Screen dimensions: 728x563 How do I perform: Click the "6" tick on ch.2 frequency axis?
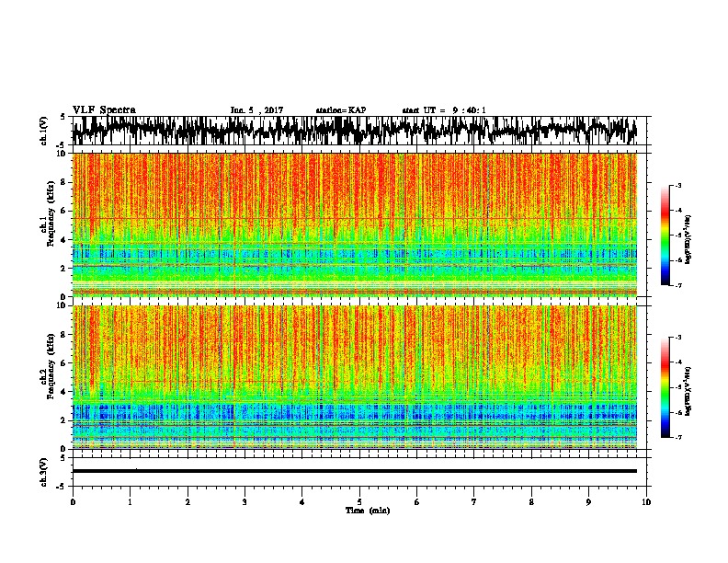pyautogui.click(x=64, y=363)
